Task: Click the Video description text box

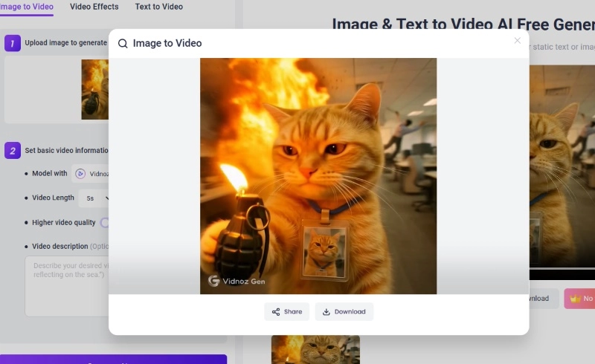Action: tap(67, 286)
